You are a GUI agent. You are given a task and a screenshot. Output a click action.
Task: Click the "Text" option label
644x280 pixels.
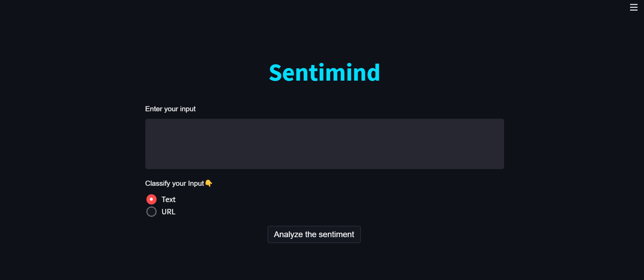click(x=168, y=199)
